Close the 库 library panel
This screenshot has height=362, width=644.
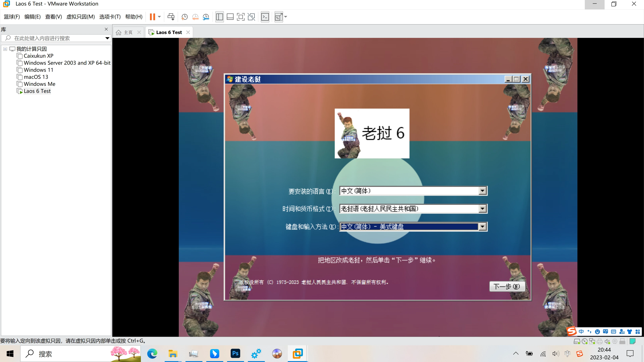click(x=106, y=29)
